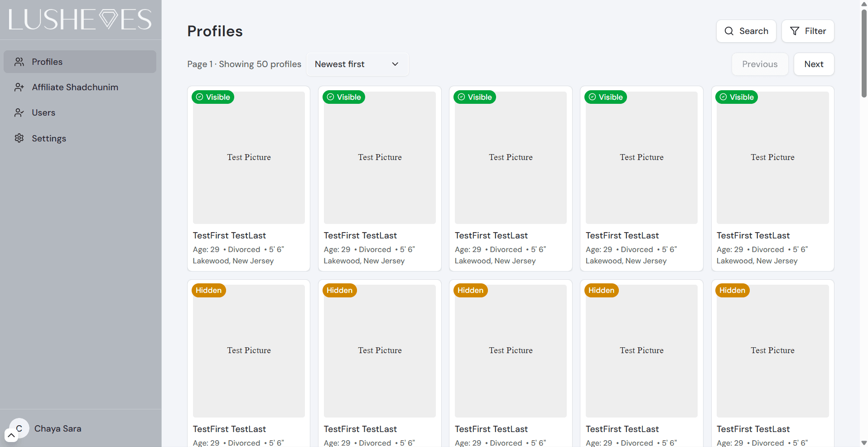Click the check icon inside a Visible badge
Image resolution: width=868 pixels, height=447 pixels.
coord(200,97)
